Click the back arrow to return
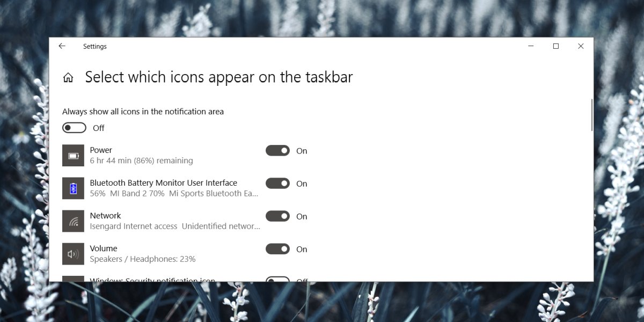Image resolution: width=644 pixels, height=322 pixels. (x=62, y=46)
